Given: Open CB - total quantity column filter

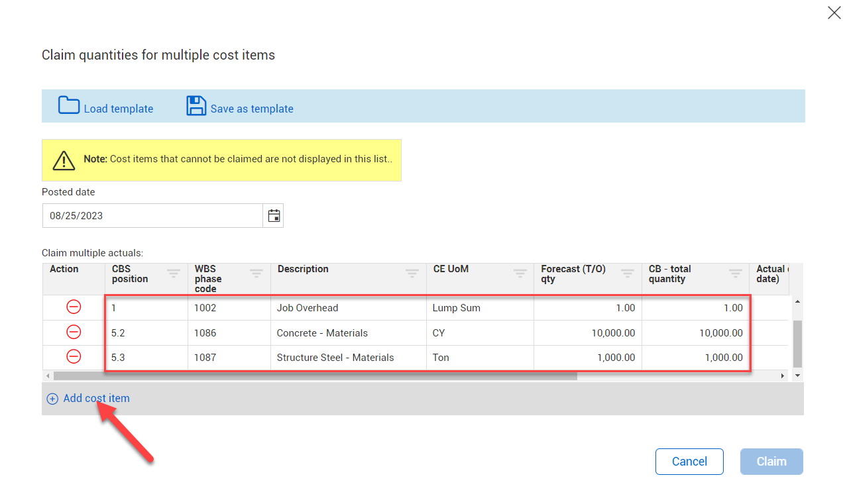Looking at the screenshot, I should click(x=736, y=273).
